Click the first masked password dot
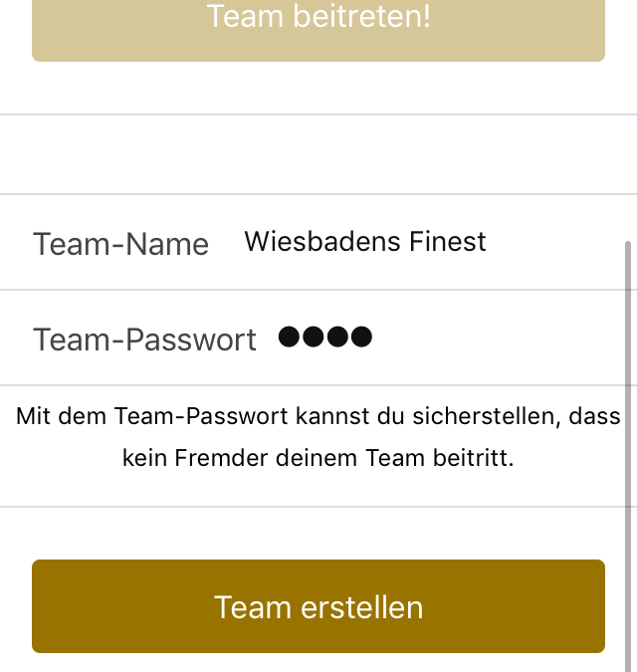This screenshot has width=637, height=672. 289,336
